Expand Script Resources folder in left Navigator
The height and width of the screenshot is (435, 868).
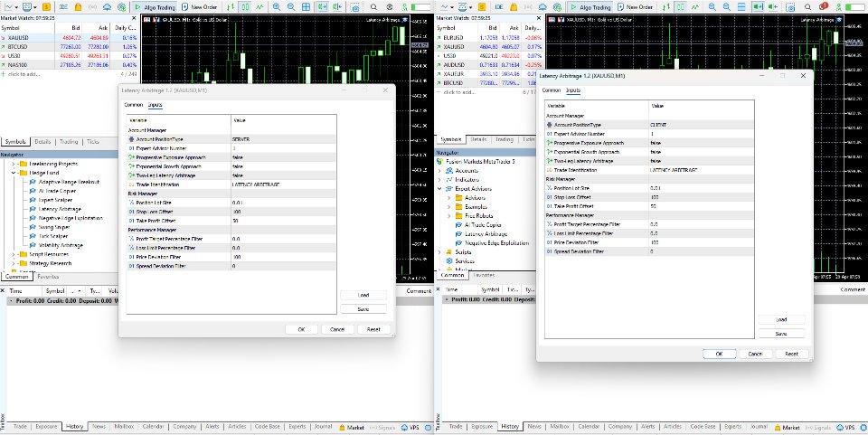click(x=14, y=254)
